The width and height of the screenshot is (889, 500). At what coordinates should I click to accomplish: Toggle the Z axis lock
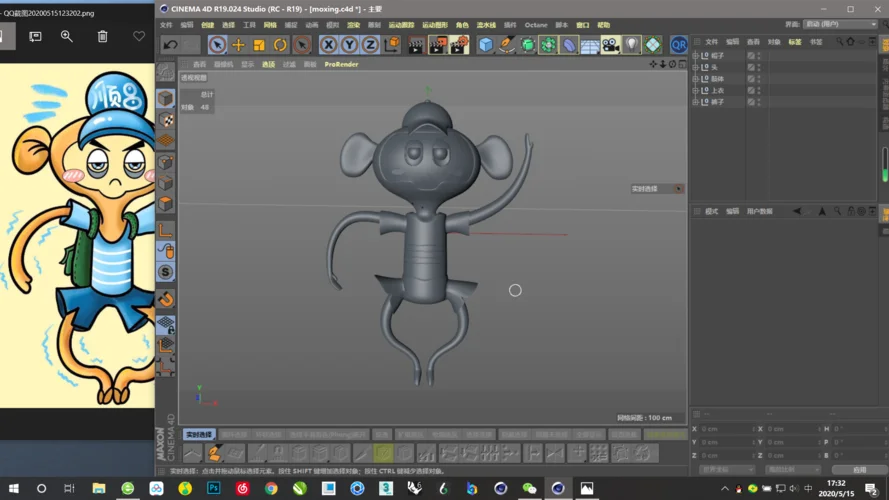pyautogui.click(x=370, y=45)
